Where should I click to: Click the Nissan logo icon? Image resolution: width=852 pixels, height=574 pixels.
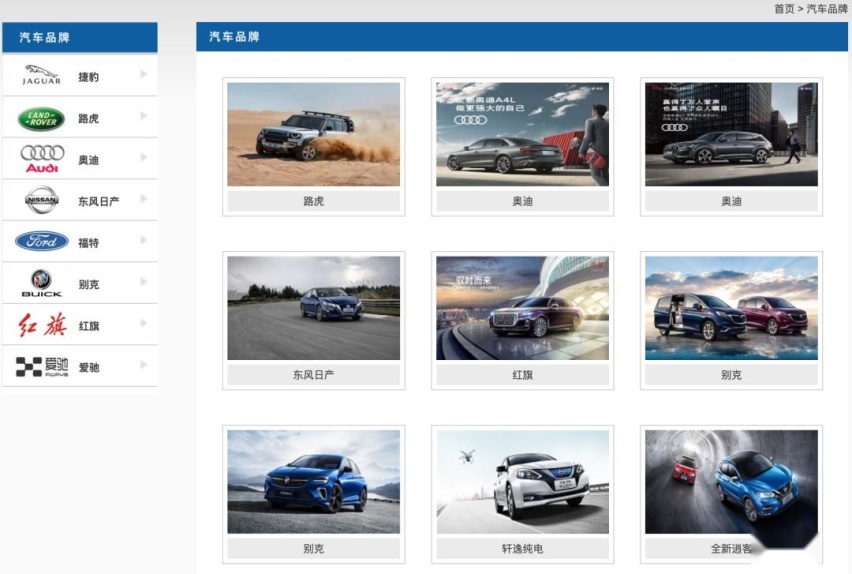click(x=42, y=199)
